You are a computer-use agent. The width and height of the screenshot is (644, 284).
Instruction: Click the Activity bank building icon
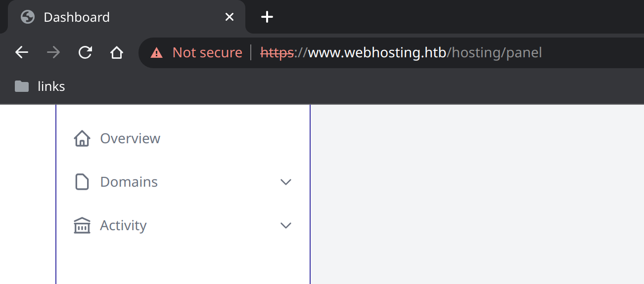82,225
